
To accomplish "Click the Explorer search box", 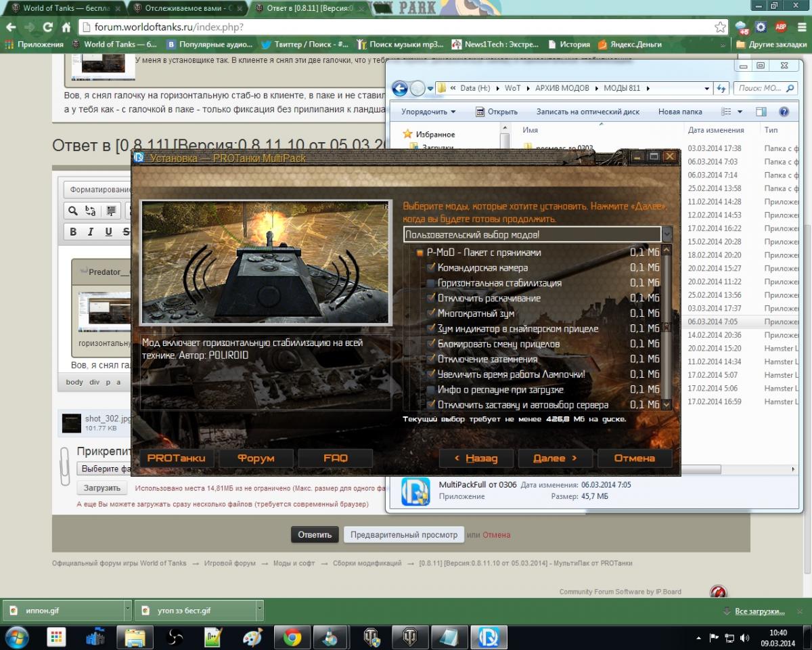I will point(765,88).
